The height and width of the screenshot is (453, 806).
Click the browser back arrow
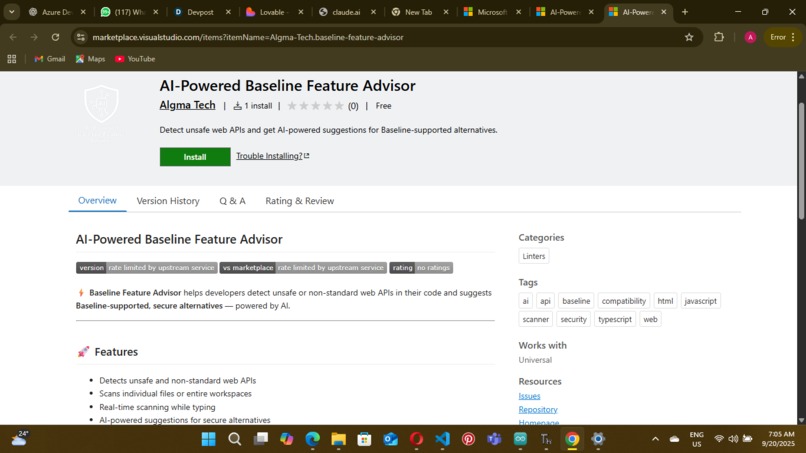pos(13,37)
